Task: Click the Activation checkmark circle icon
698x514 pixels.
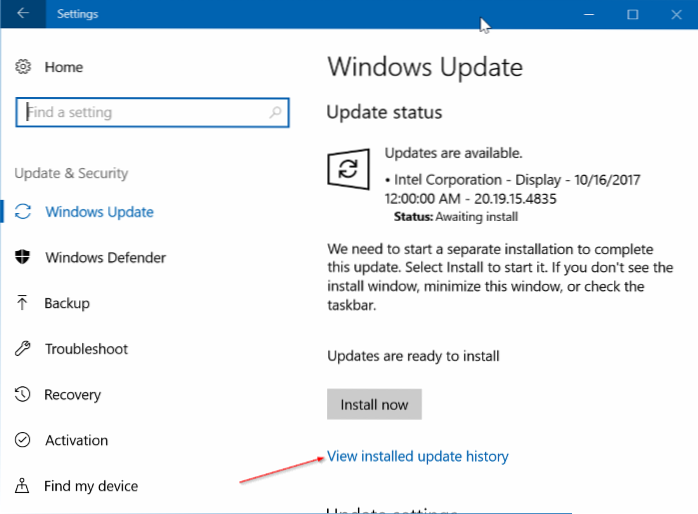Action: pyautogui.click(x=23, y=440)
